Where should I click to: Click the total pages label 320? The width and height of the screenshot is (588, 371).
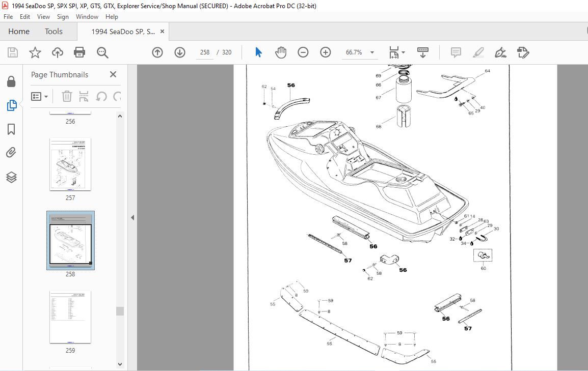[x=227, y=52]
